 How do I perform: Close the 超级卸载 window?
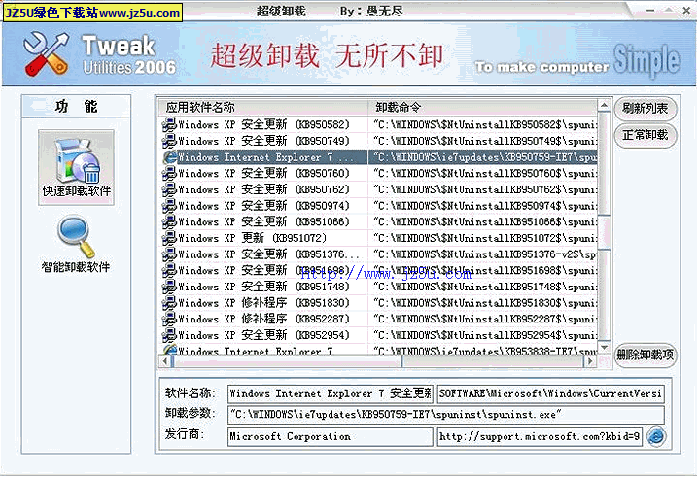(686, 10)
